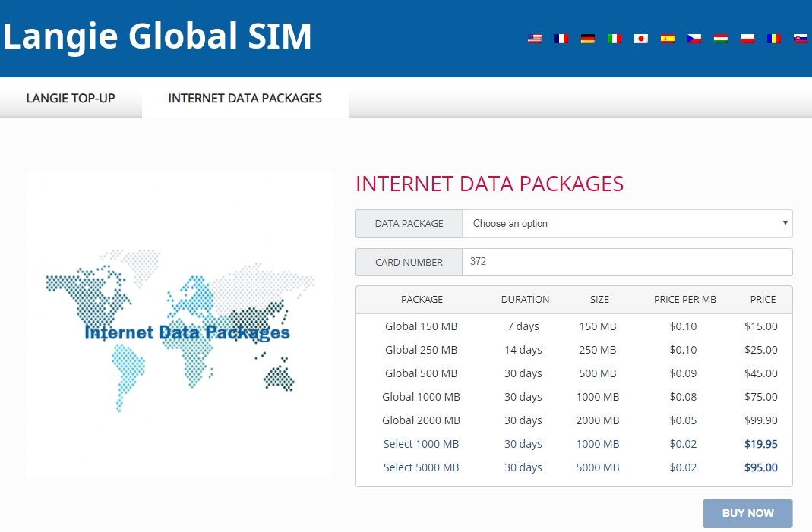812x532 pixels.
Task: Switch language using the French flag
Action: [x=561, y=39]
